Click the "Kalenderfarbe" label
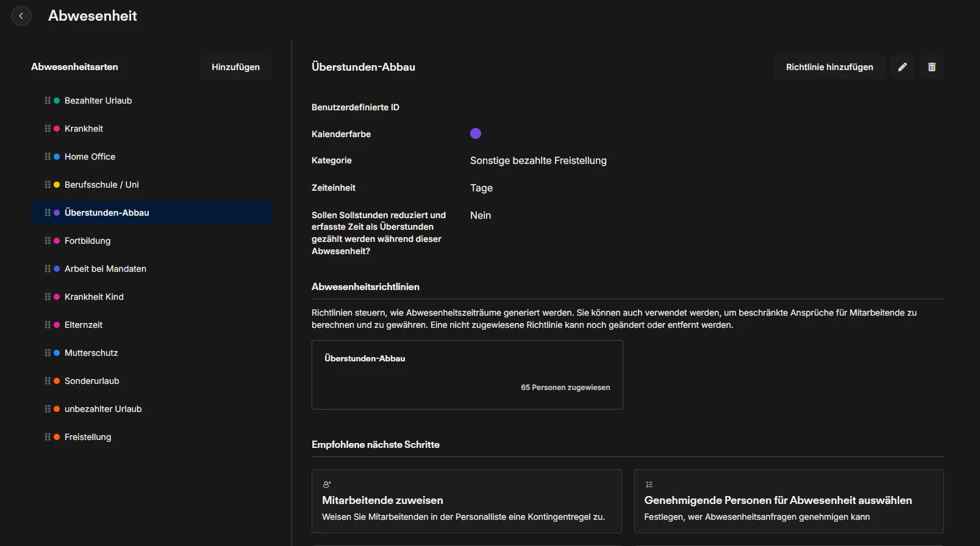Screen dimensions: 980x546 [341, 134]
